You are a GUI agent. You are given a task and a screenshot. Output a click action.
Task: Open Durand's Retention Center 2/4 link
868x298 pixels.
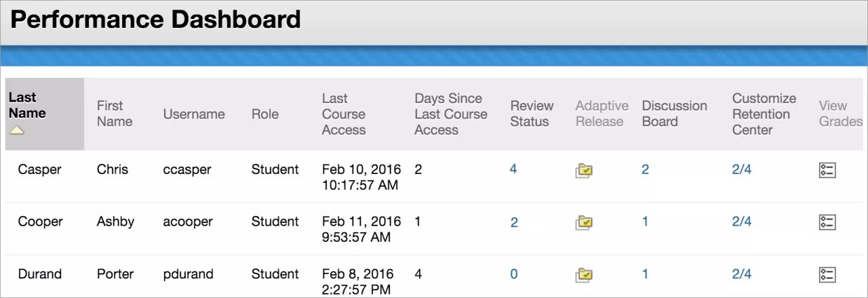point(742,274)
